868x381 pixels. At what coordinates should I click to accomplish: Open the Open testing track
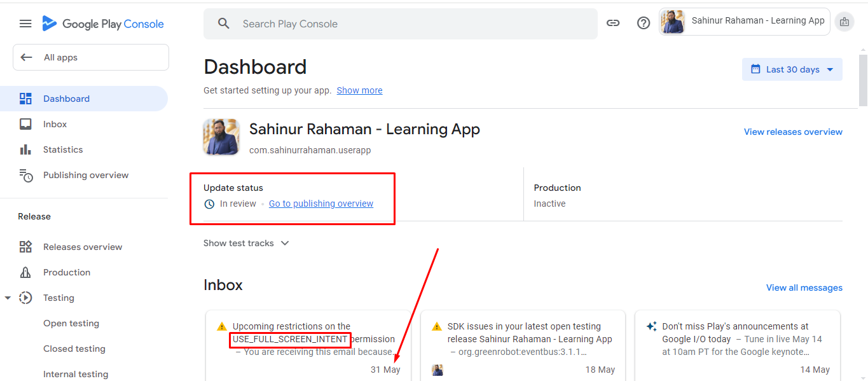coord(71,323)
